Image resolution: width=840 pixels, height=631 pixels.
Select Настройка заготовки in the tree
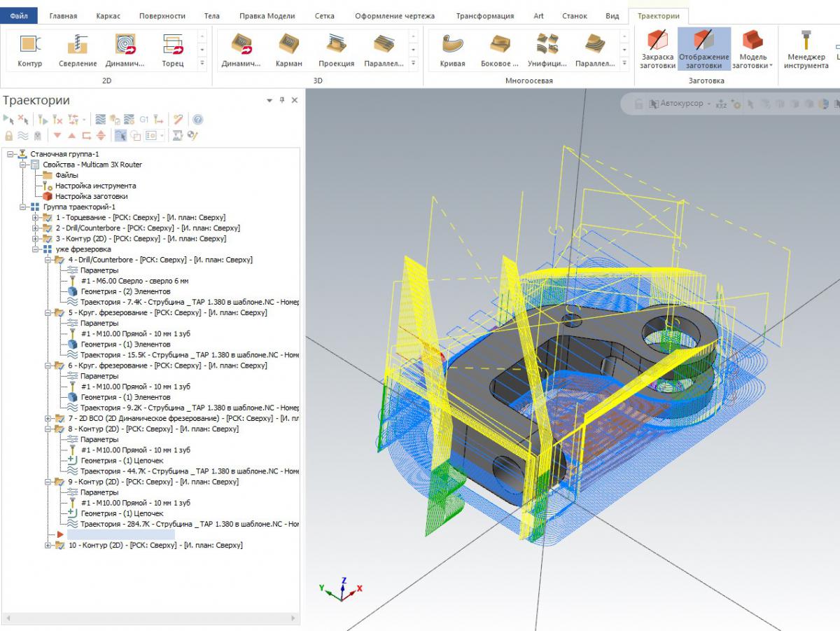point(91,196)
